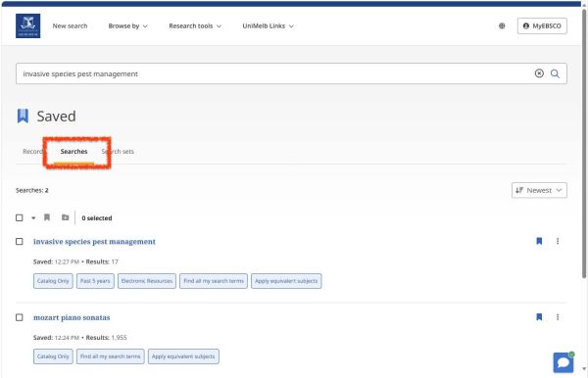Switch to the Records tab
The image size is (588, 378).
pyautogui.click(x=33, y=152)
